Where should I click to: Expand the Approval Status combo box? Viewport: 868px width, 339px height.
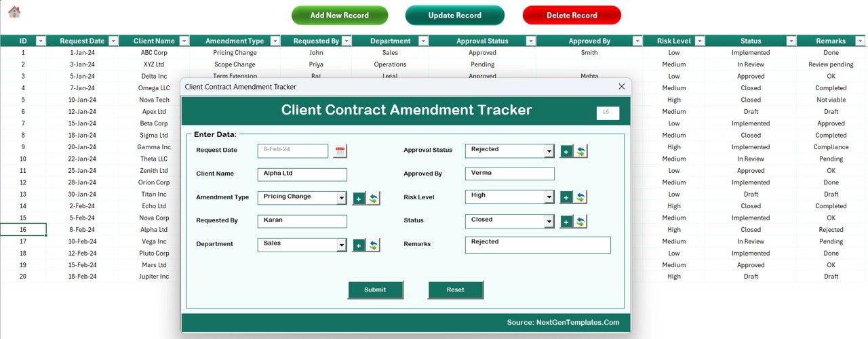click(549, 151)
